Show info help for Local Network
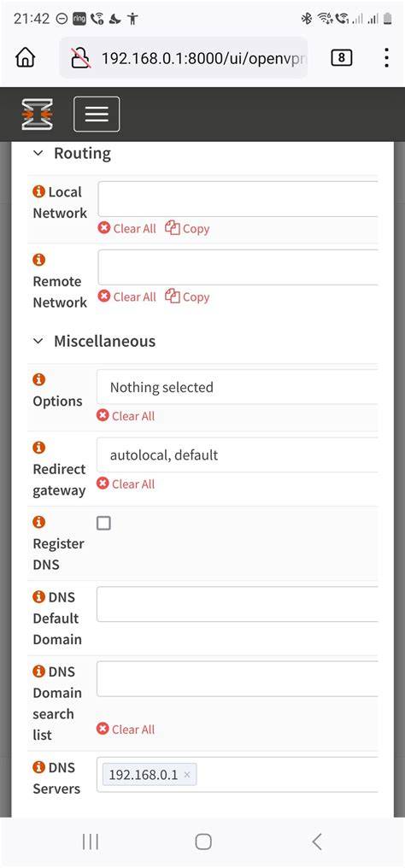405x868 pixels. (38, 191)
